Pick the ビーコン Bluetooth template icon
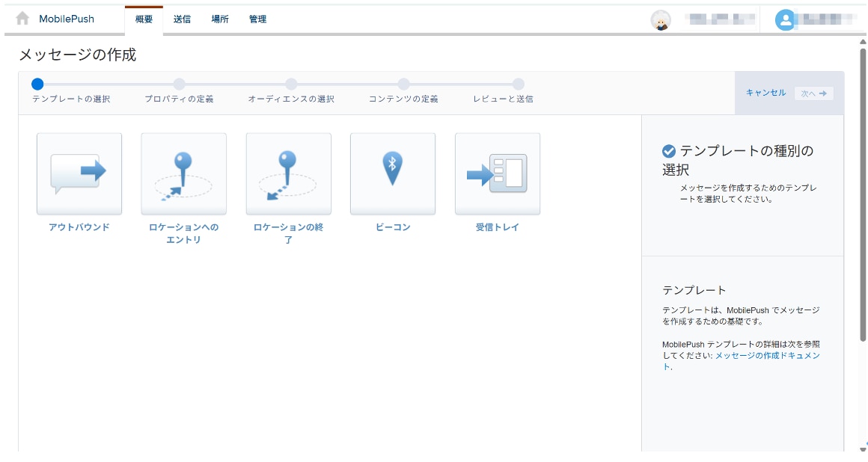Viewport: 868px width, 462px height. point(392,174)
